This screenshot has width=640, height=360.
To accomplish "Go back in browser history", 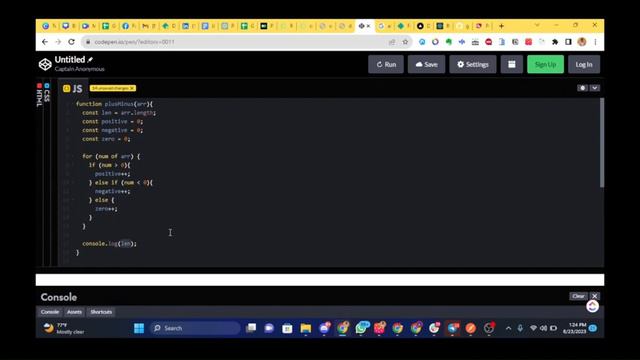I will pyautogui.click(x=45, y=42).
